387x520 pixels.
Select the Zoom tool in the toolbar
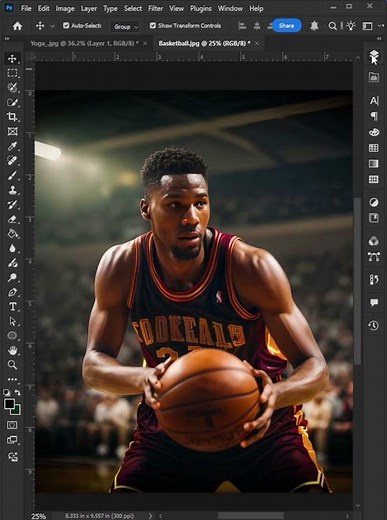[12, 365]
